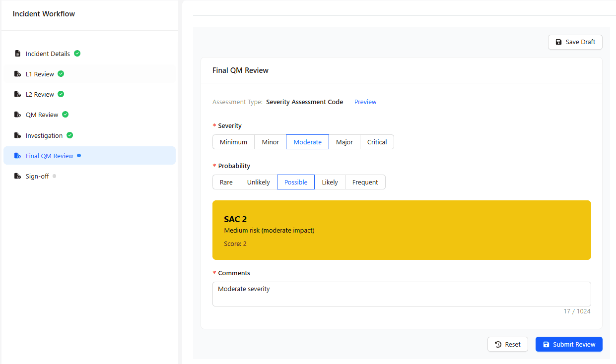Select Minor severity option
Image resolution: width=616 pixels, height=364 pixels.
[x=270, y=142]
